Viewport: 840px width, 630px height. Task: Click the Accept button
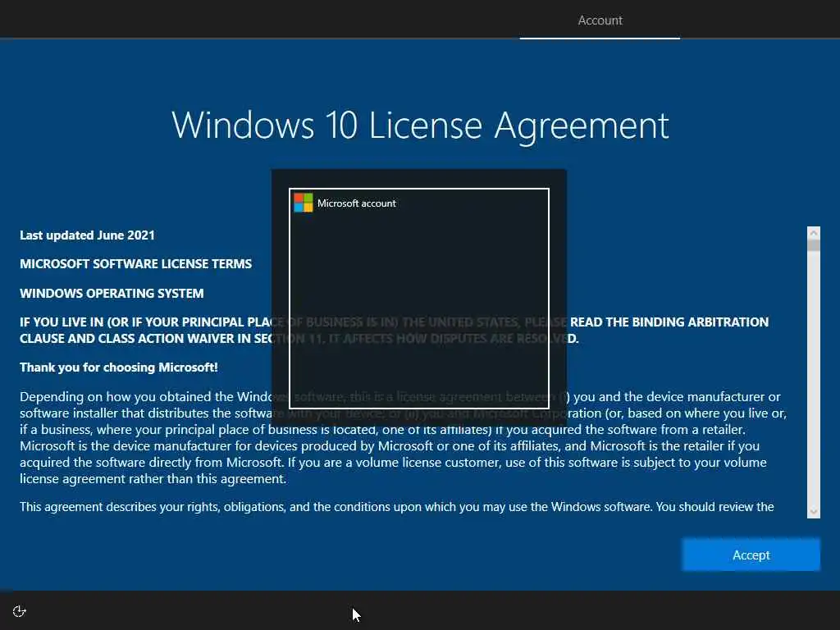[x=751, y=555]
